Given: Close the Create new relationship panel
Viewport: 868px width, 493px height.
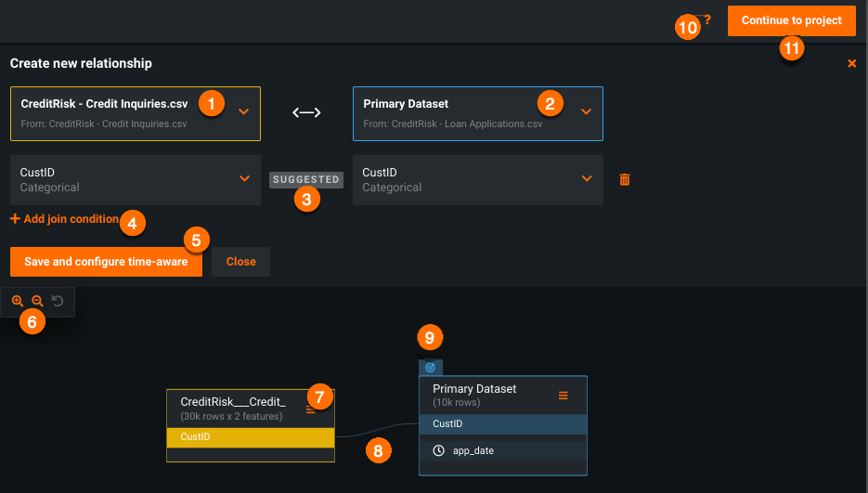Looking at the screenshot, I should 851,64.
